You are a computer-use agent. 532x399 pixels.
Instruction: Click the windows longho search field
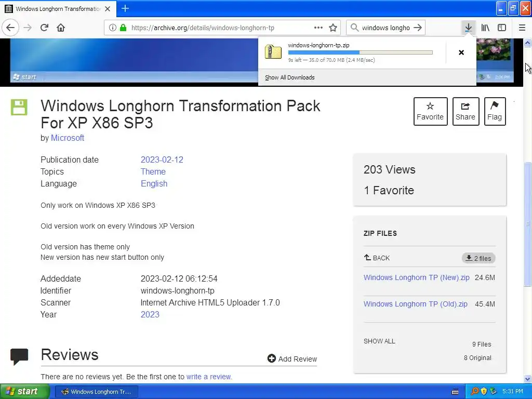pos(386,28)
